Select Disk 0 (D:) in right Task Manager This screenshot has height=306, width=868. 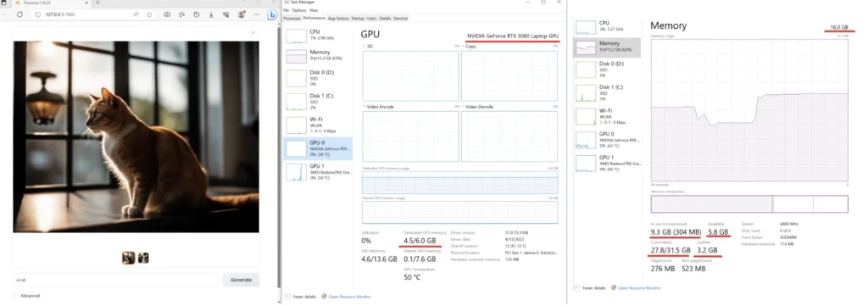(x=607, y=70)
